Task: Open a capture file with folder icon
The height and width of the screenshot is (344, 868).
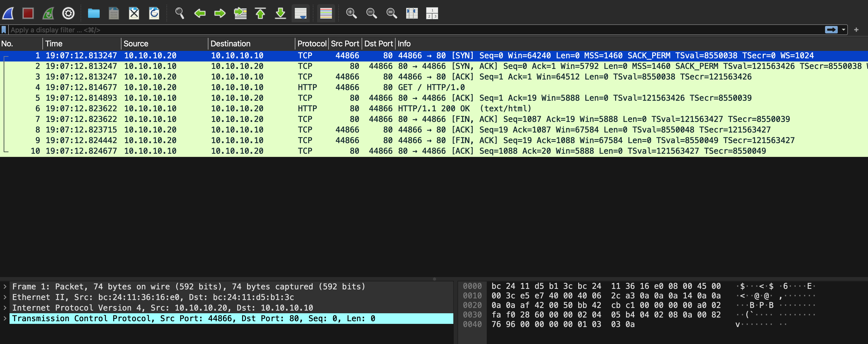Action: point(94,14)
